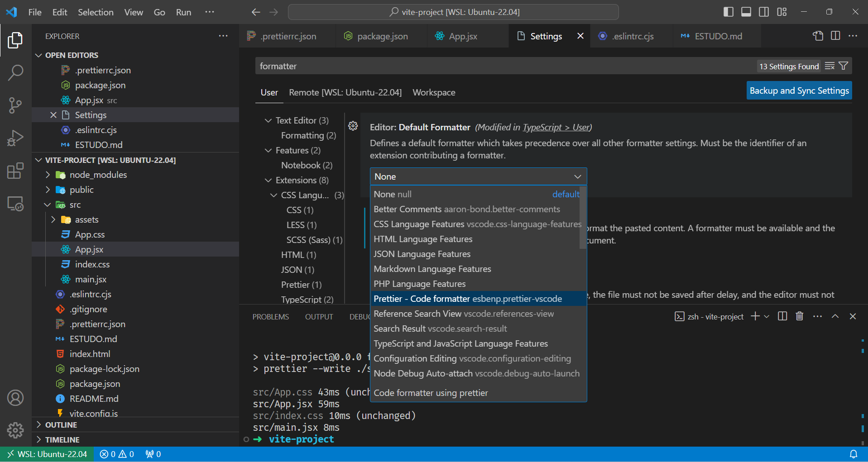Open terminal panel more actions ellipsis
This screenshot has width=868, height=462.
(817, 316)
